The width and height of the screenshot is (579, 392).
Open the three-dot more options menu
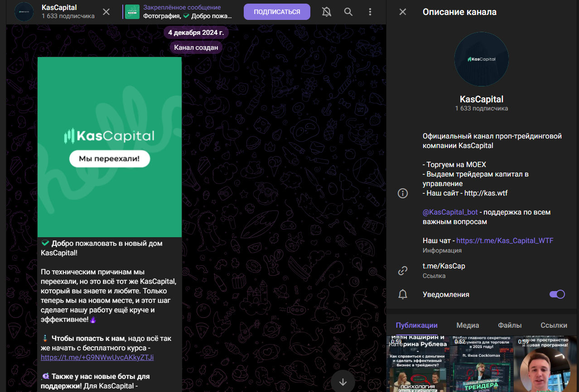pos(370,12)
